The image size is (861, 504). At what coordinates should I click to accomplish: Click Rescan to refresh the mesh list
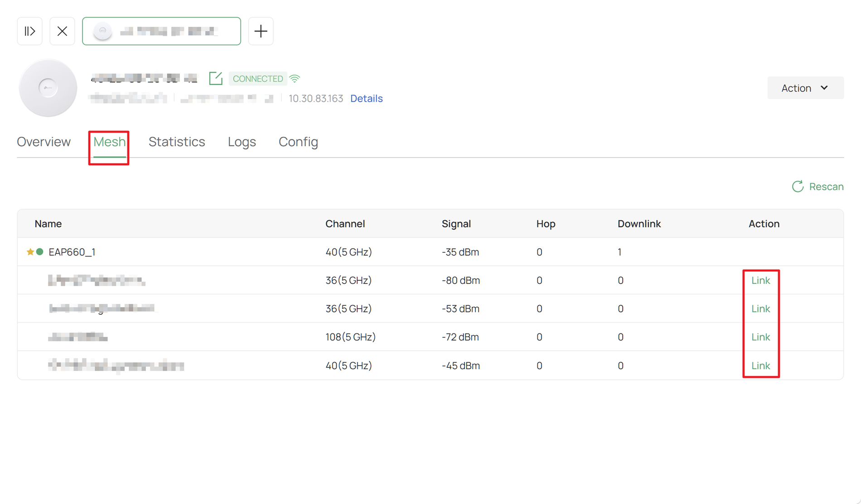click(x=817, y=187)
